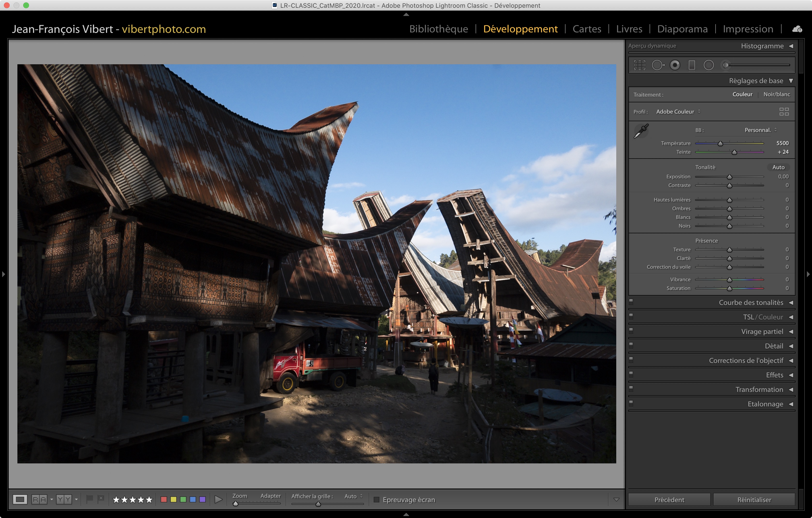812x518 pixels.
Task: Select the Crop overlay tool
Action: tap(639, 65)
